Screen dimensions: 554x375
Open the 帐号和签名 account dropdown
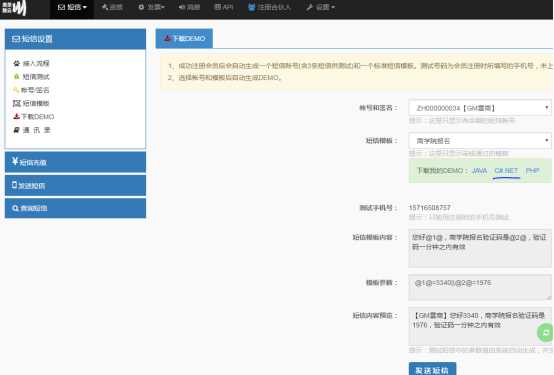[480, 108]
